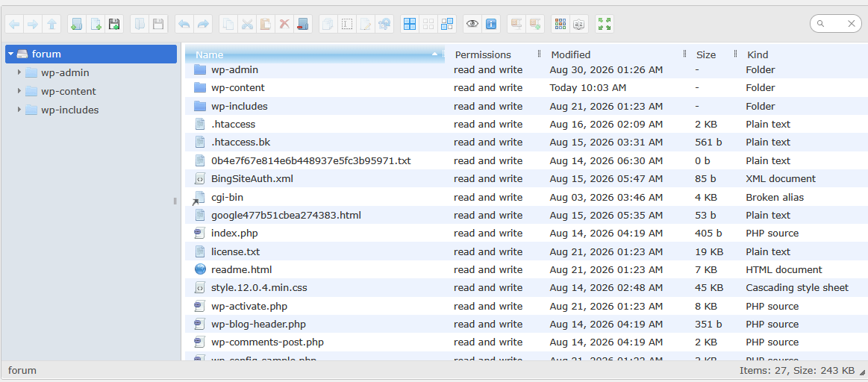Click the Create archive toolbar icon
The image size is (868, 382).
[x=534, y=24]
